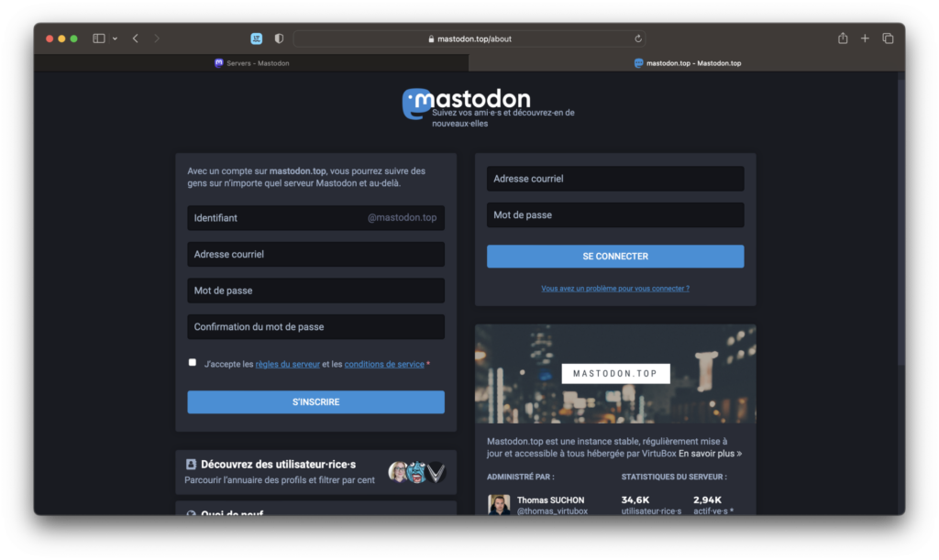Open the conditions de service link
This screenshot has width=939, height=560.
[384, 364]
